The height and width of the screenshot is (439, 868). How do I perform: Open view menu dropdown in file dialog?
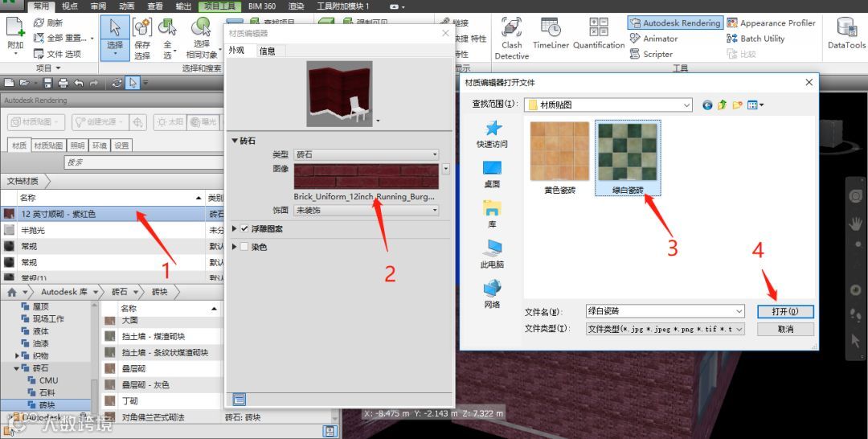pyautogui.click(x=755, y=105)
